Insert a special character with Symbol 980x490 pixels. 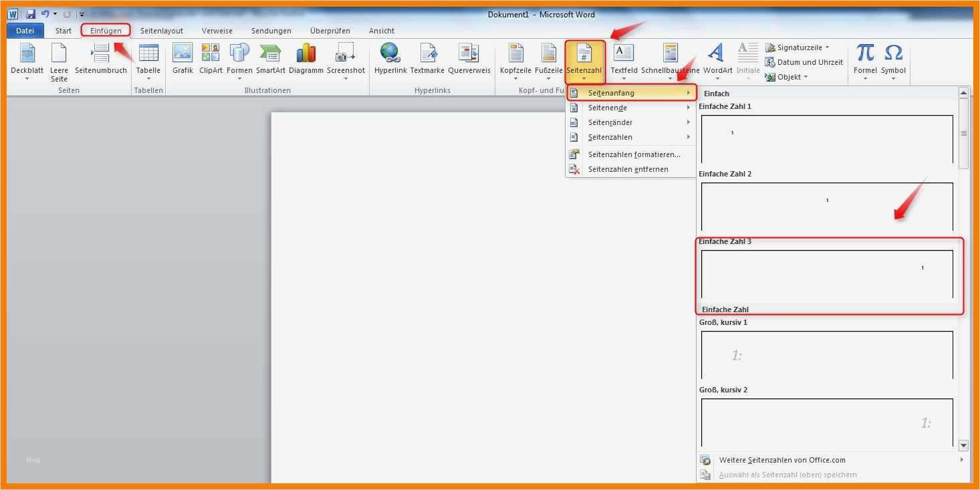(x=893, y=62)
